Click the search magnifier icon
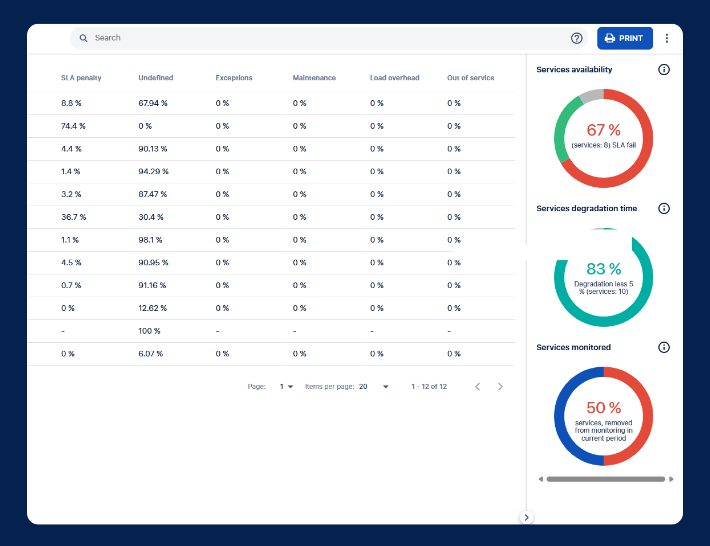The height and width of the screenshot is (546, 710). 83,38
